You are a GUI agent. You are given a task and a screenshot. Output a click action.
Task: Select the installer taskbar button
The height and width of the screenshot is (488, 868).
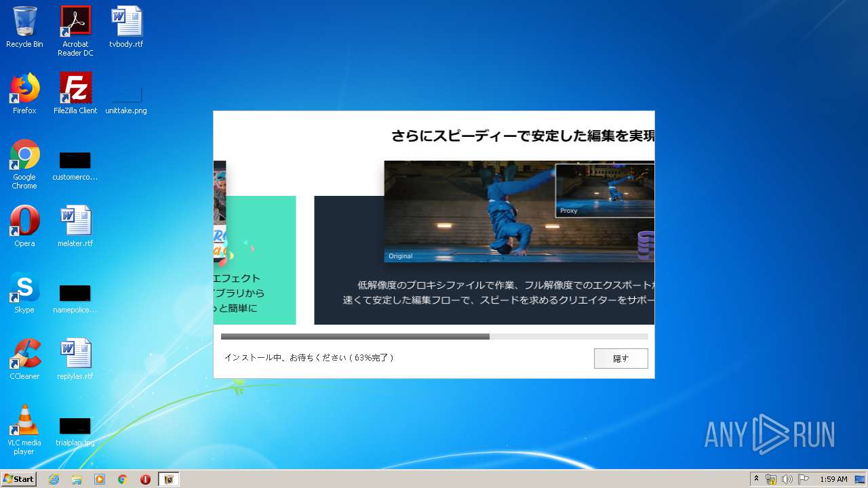[x=169, y=479]
